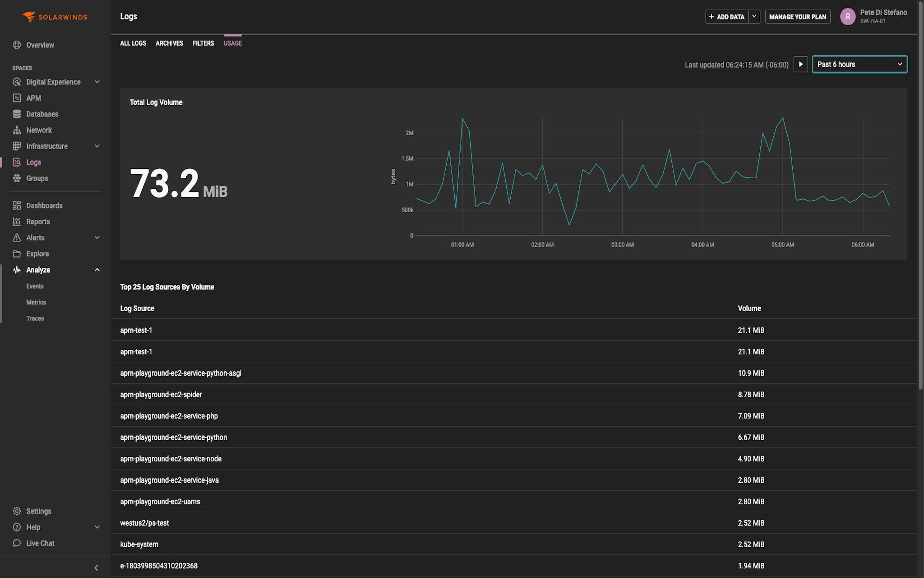Click the MANAGE YOUR PLAN button
The image size is (924, 578).
[798, 16]
